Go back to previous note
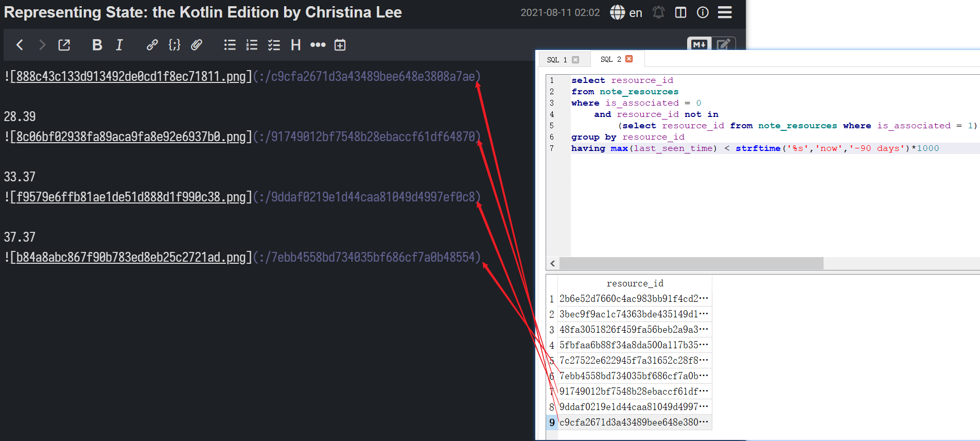Screen dimensions: 980x441 20,45
